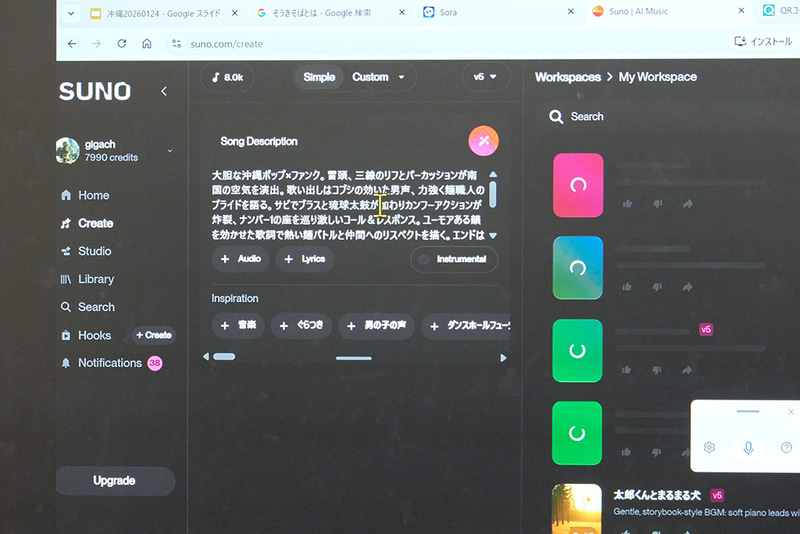Click Workspaces in the breadcrumb
Image resolution: width=800 pixels, height=534 pixels.
[568, 77]
